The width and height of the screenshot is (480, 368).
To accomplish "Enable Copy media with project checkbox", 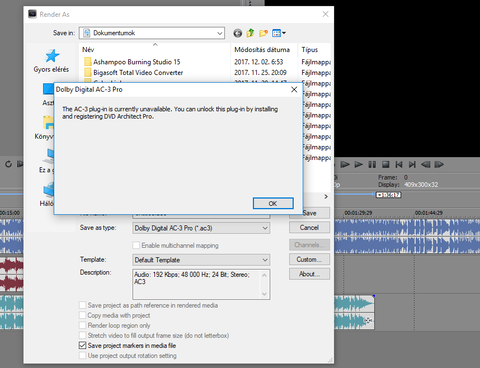I will coord(82,315).
